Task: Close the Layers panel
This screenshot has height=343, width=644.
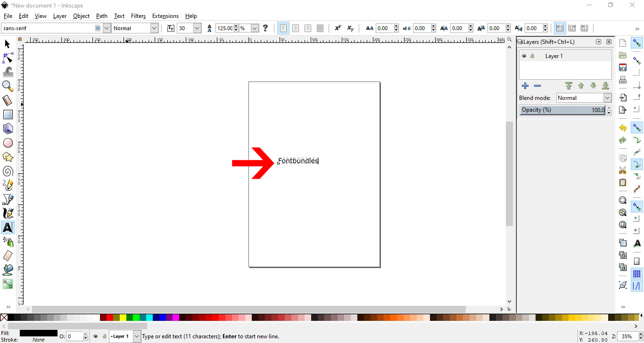Action: [609, 42]
